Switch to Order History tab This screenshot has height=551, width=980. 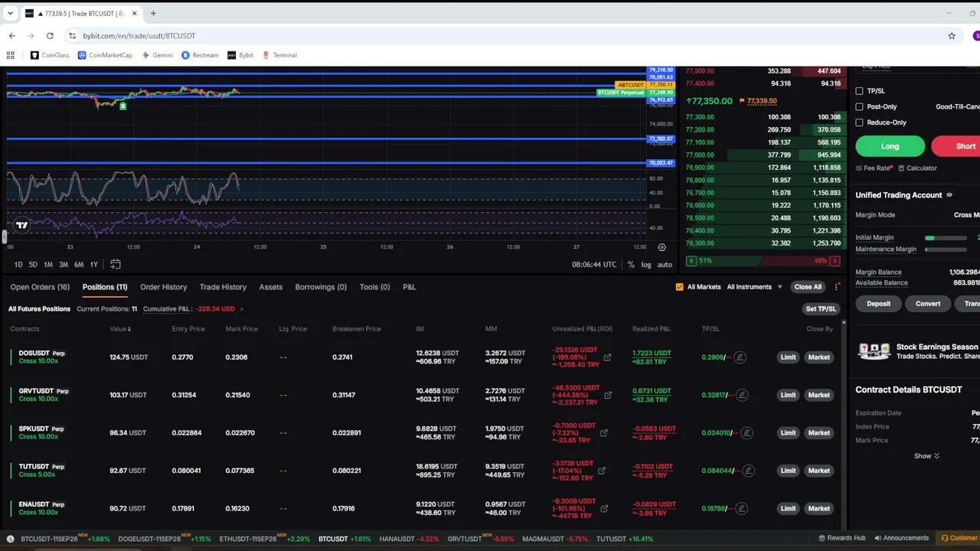[x=163, y=287]
